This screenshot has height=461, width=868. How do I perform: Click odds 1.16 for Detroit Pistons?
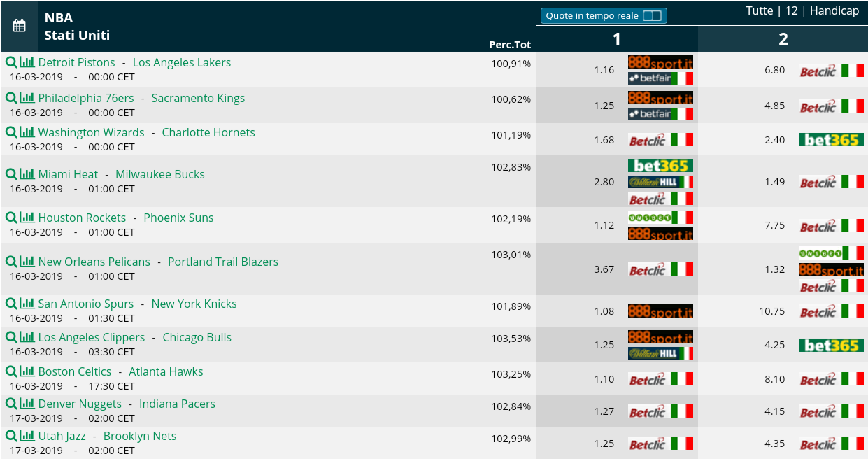[x=604, y=70]
